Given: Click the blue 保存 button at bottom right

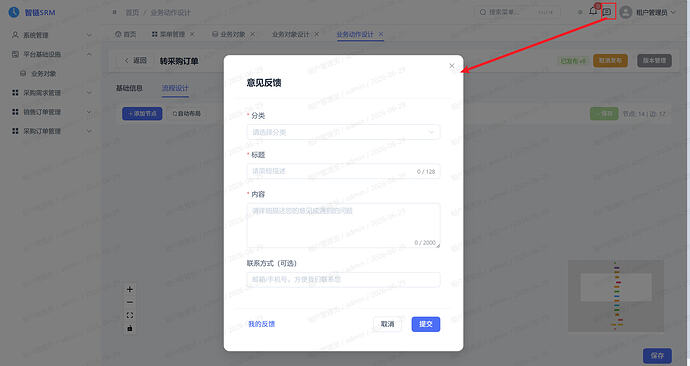Looking at the screenshot, I should [x=657, y=355].
